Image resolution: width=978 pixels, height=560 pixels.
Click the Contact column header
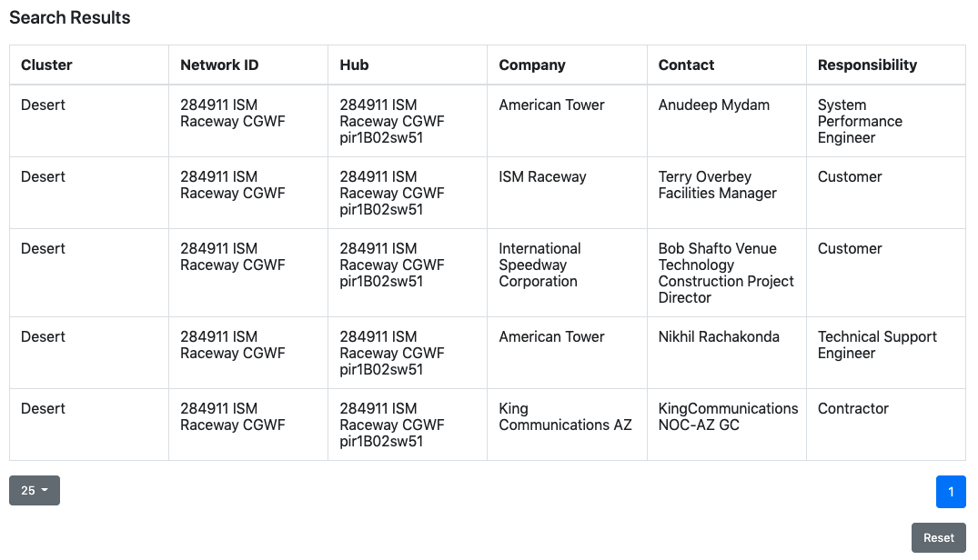tap(686, 65)
